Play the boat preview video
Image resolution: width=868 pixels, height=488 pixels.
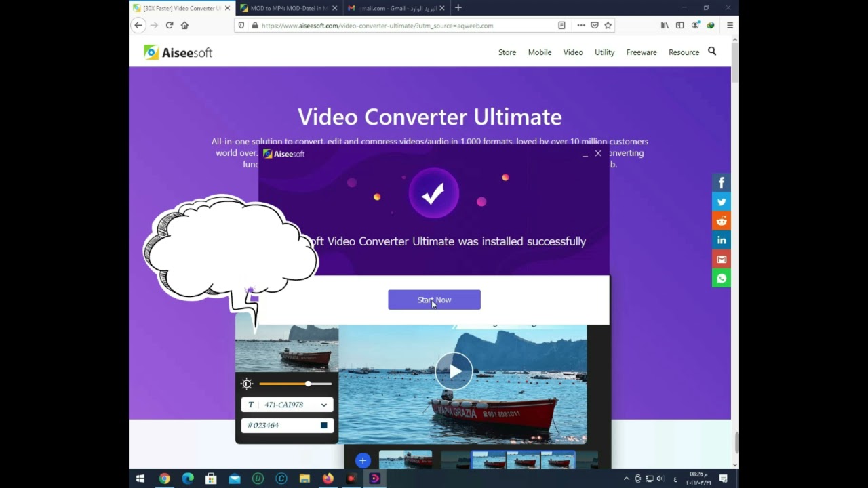click(454, 371)
